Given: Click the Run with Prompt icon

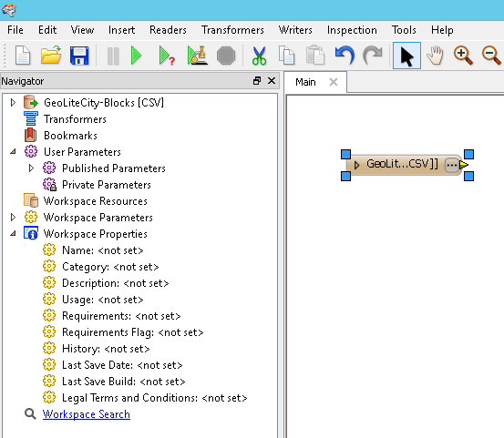Looking at the screenshot, I should click(167, 56).
